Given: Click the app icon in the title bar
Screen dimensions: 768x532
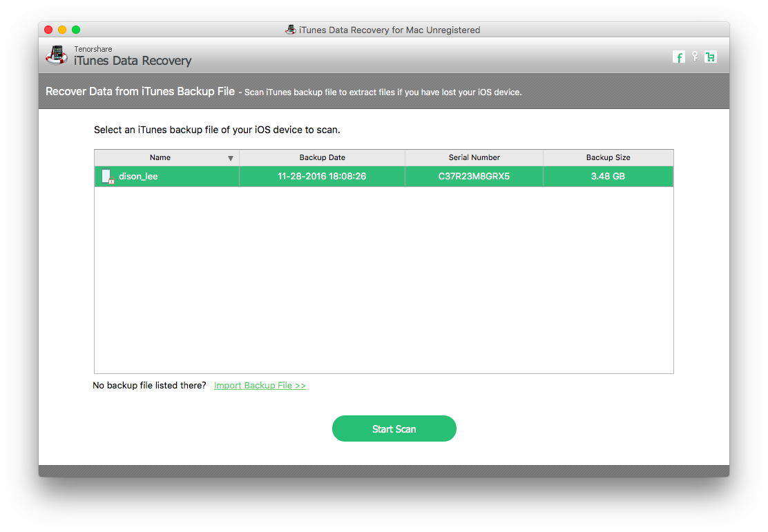Looking at the screenshot, I should pyautogui.click(x=291, y=30).
